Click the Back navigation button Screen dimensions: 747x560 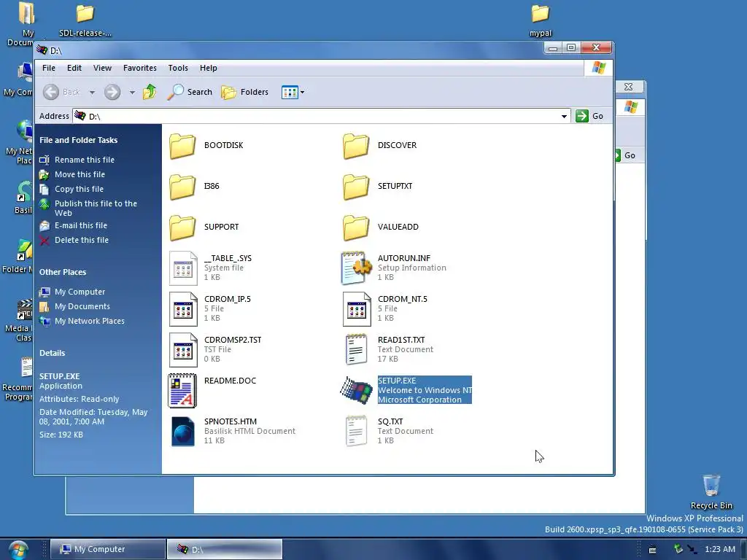click(61, 92)
